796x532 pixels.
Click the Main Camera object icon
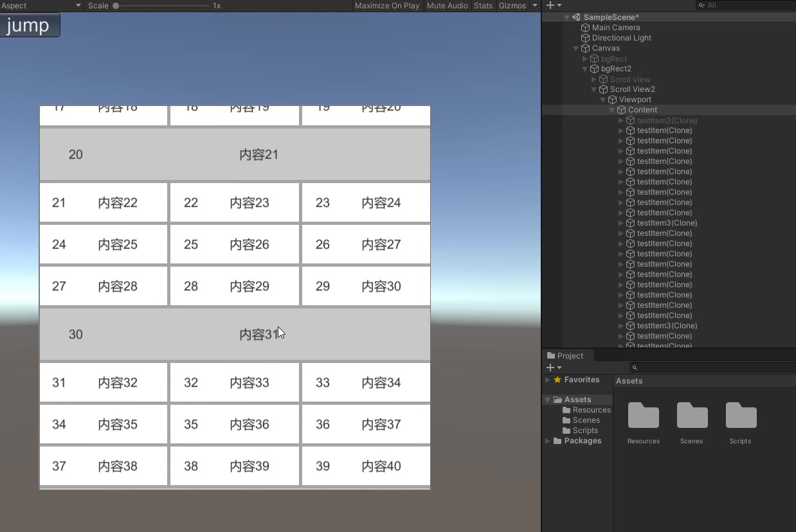point(585,28)
